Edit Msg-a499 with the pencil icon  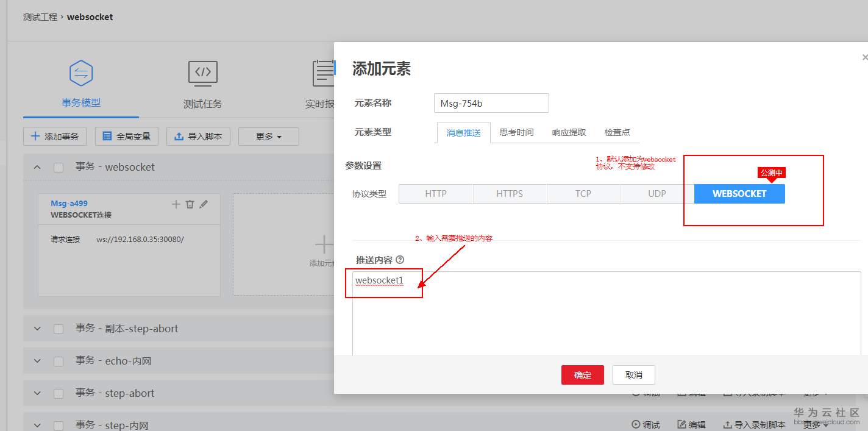(204, 204)
